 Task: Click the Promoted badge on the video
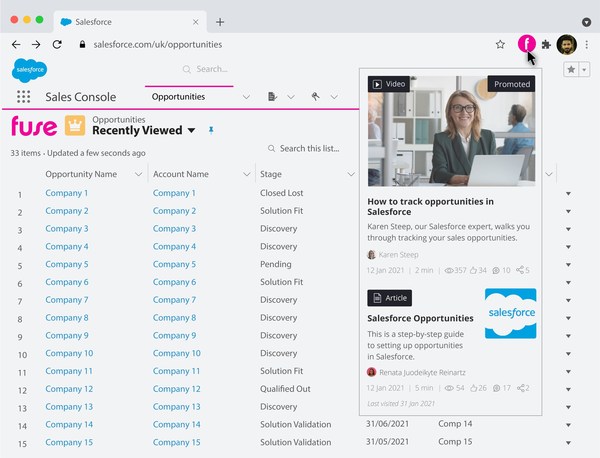click(x=511, y=84)
